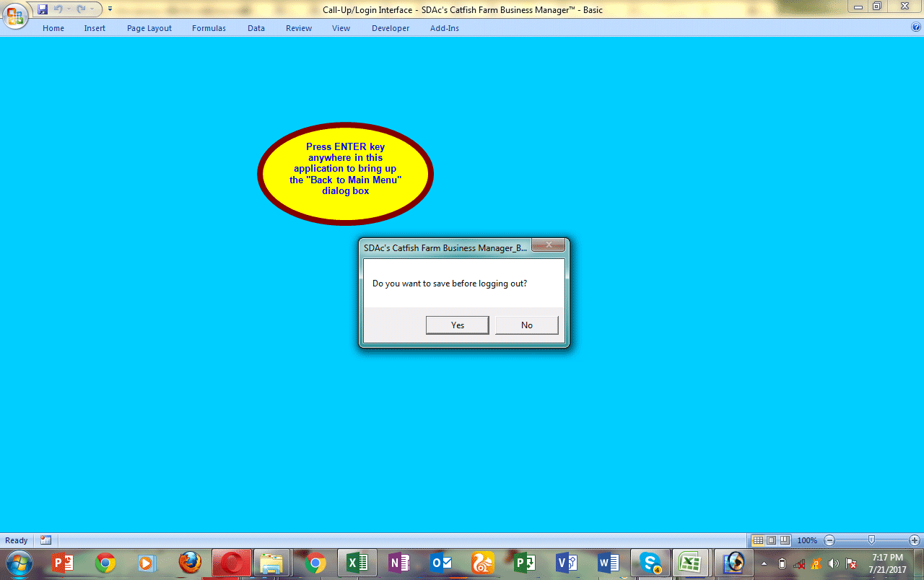
Task: Open Word from the taskbar
Action: [x=609, y=563]
